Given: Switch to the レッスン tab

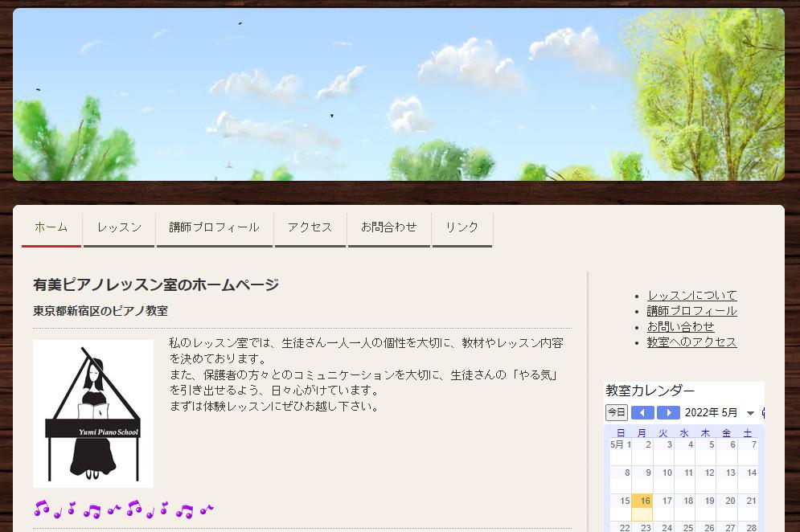Looking at the screenshot, I should point(119,227).
